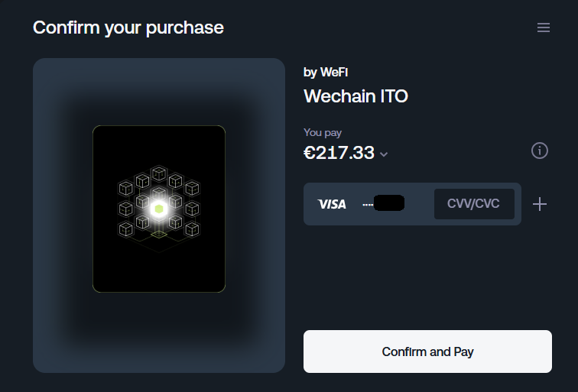578x392 pixels.
Task: Select the glowing green cube in artwork
Action: [159, 209]
